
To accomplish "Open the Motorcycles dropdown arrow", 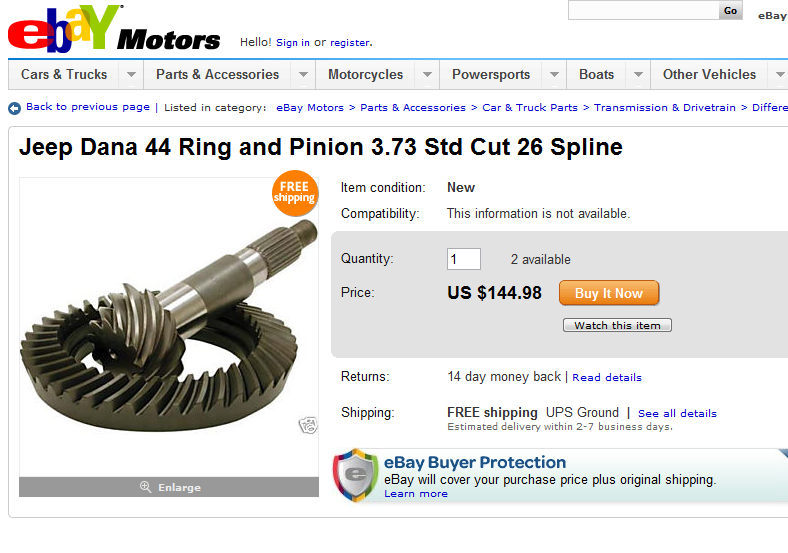I will coord(427,75).
